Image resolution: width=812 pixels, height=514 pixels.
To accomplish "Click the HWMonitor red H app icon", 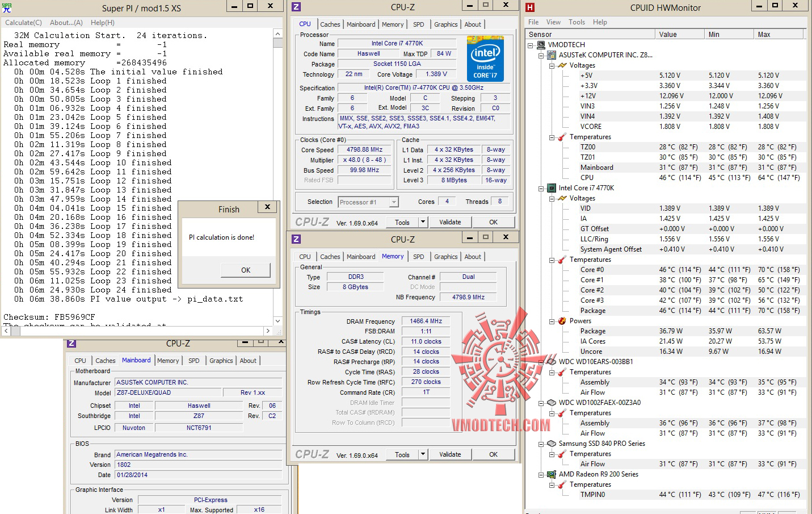I will click(x=530, y=7).
